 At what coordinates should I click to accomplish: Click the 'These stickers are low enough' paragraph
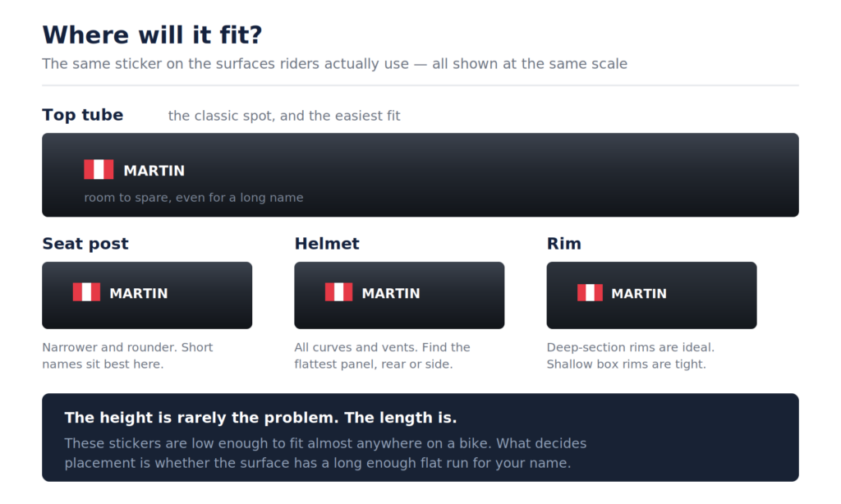[325, 453]
